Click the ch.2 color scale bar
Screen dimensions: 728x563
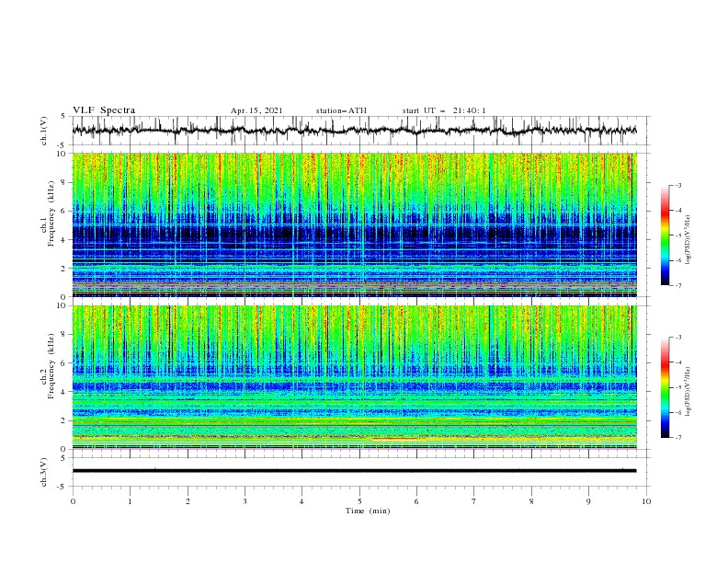pos(665,387)
